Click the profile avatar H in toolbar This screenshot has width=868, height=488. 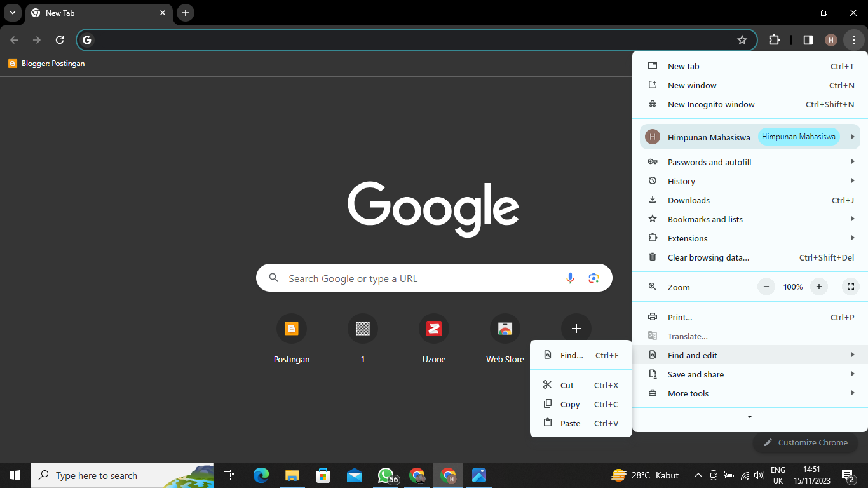831,40
